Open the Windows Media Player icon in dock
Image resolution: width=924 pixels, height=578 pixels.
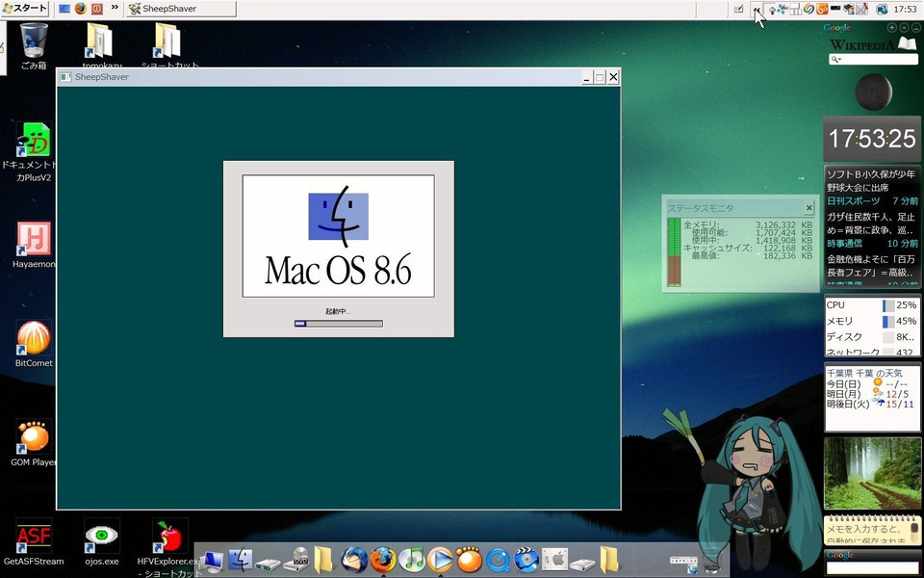(440, 560)
